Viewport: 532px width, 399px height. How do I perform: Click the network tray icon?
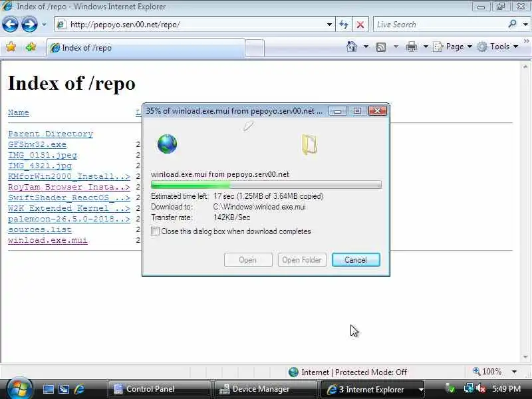(469, 388)
